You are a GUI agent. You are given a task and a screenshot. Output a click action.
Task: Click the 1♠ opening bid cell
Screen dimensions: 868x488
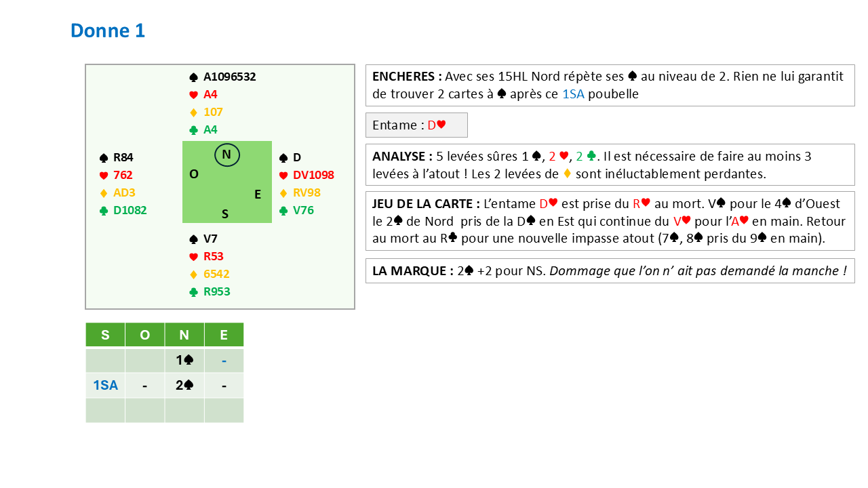(x=184, y=361)
